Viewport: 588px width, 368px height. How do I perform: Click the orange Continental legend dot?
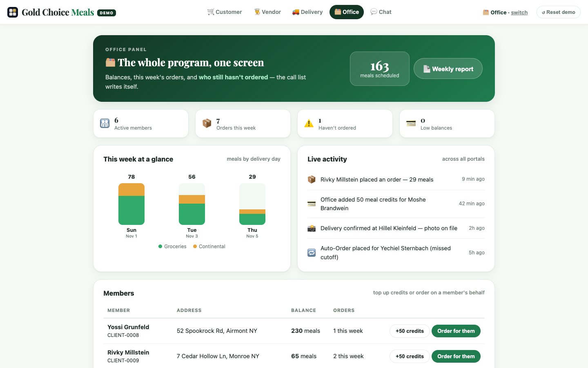[195, 247]
